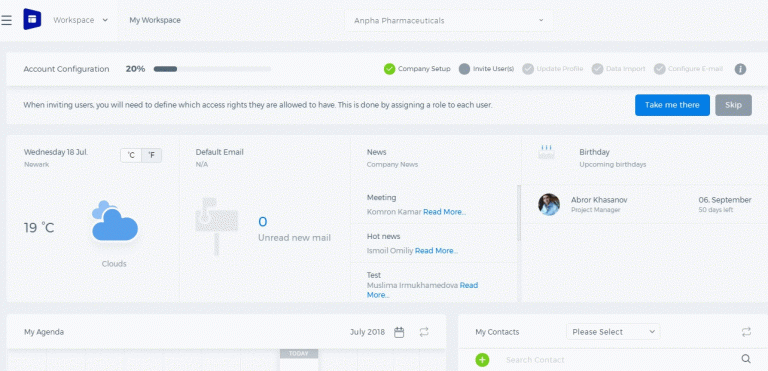The width and height of the screenshot is (768, 371).
Task: Open the hamburger navigation menu
Action: (x=6, y=20)
